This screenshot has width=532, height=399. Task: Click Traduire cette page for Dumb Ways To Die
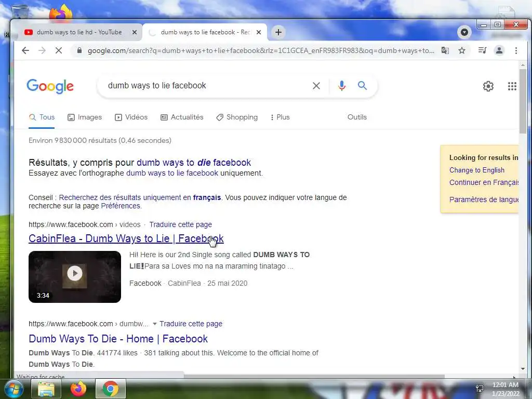(191, 324)
